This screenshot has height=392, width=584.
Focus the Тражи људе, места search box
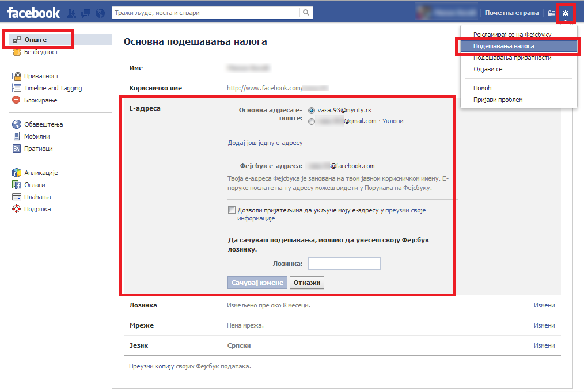[206, 13]
